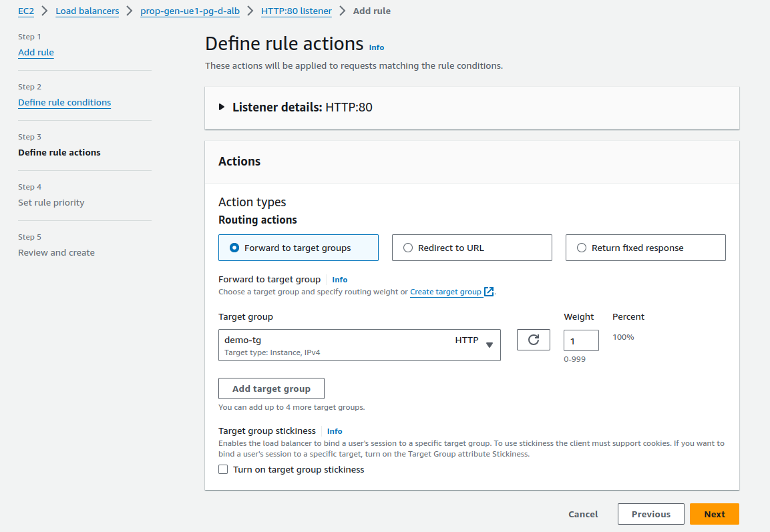This screenshot has height=532, width=770.
Task: Click the Weight value input field
Action: tap(580, 340)
